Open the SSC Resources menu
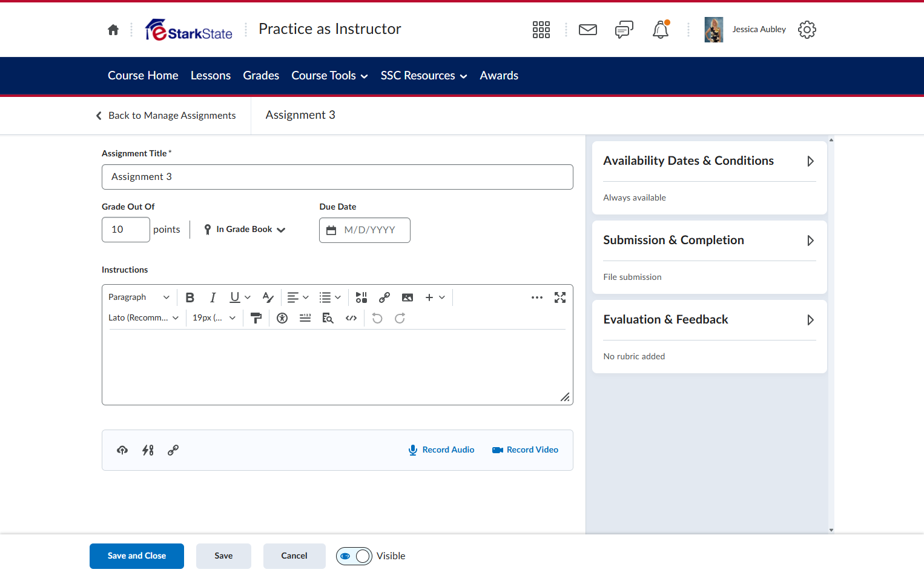924x578 pixels. coord(424,76)
